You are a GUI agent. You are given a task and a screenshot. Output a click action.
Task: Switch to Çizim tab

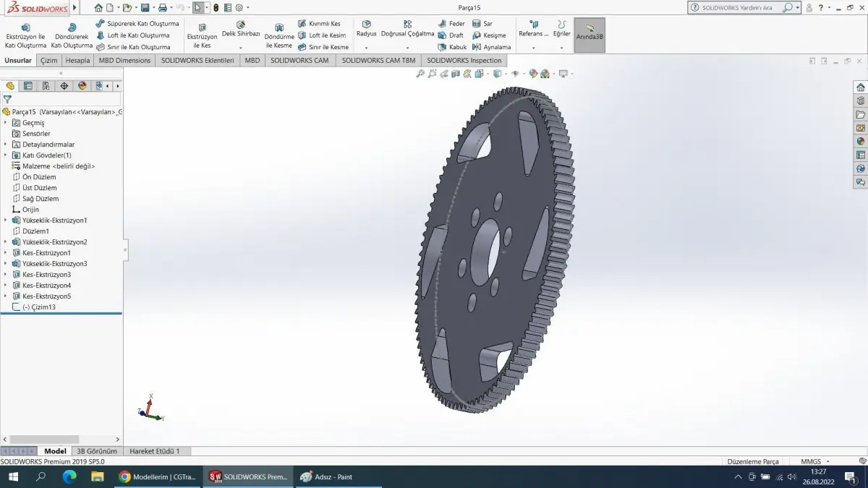point(49,61)
